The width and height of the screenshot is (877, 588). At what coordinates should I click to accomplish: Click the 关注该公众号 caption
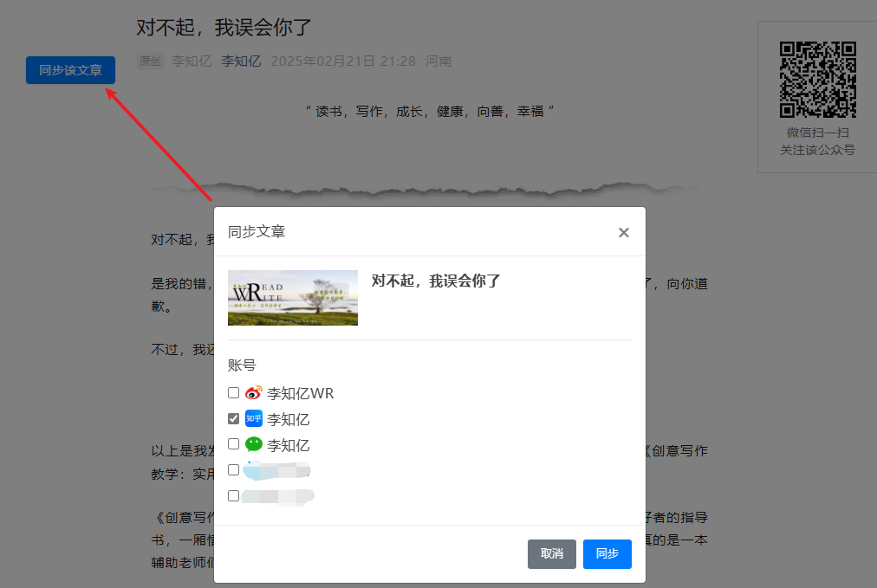(818, 150)
